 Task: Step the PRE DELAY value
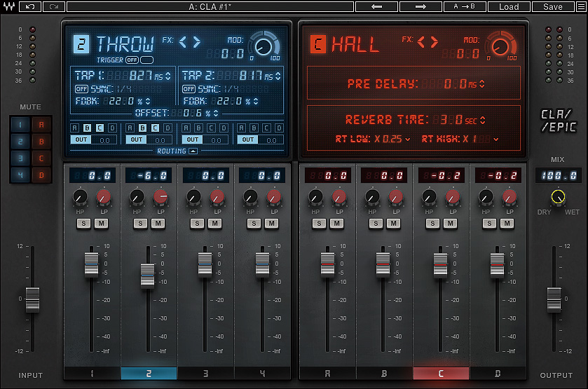(x=482, y=83)
